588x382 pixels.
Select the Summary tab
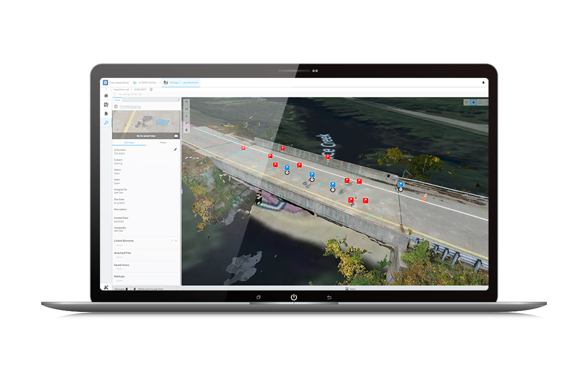[x=129, y=143]
